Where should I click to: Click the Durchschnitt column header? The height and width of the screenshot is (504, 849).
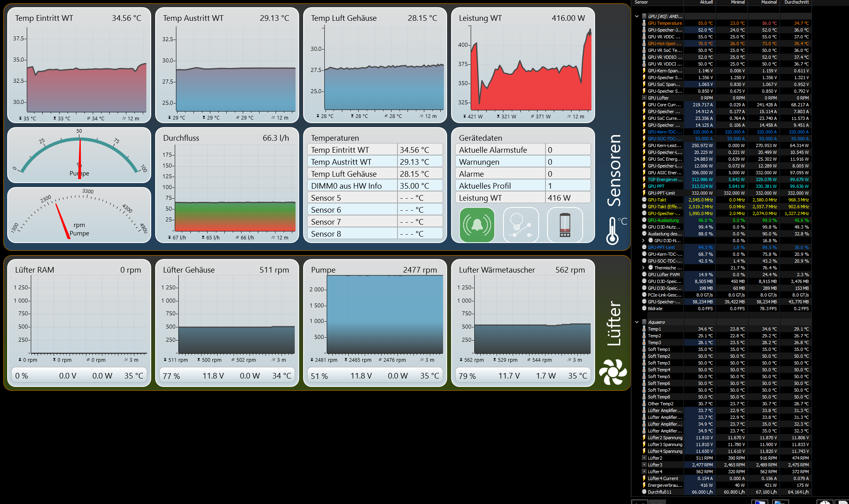click(796, 2)
